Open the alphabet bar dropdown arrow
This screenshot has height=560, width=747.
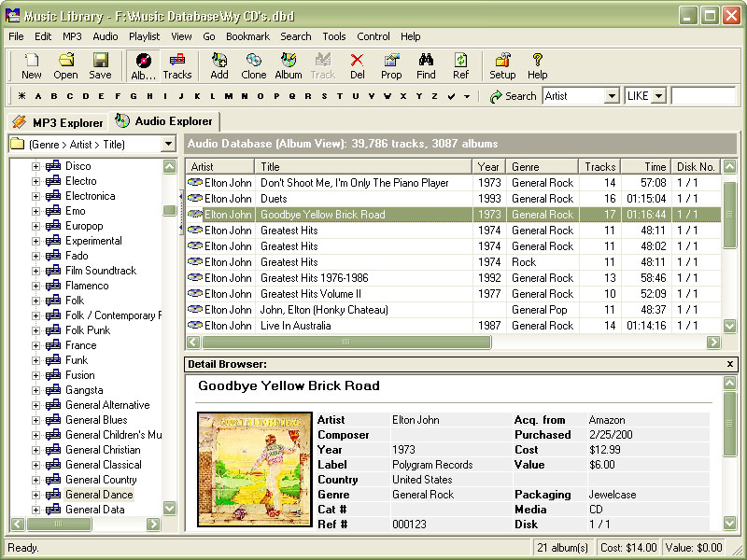(x=467, y=96)
